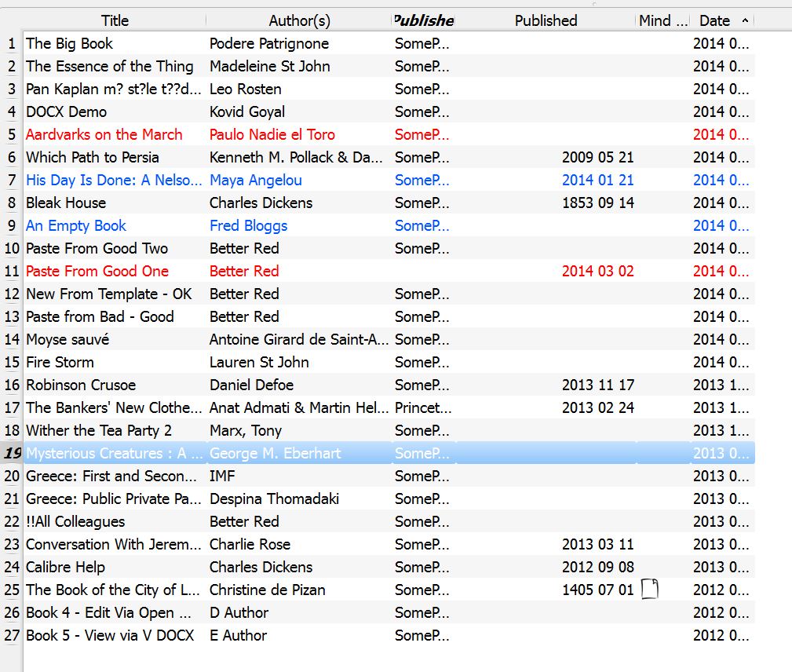Select 'Book 5 - View via V DOCX'

[110, 635]
